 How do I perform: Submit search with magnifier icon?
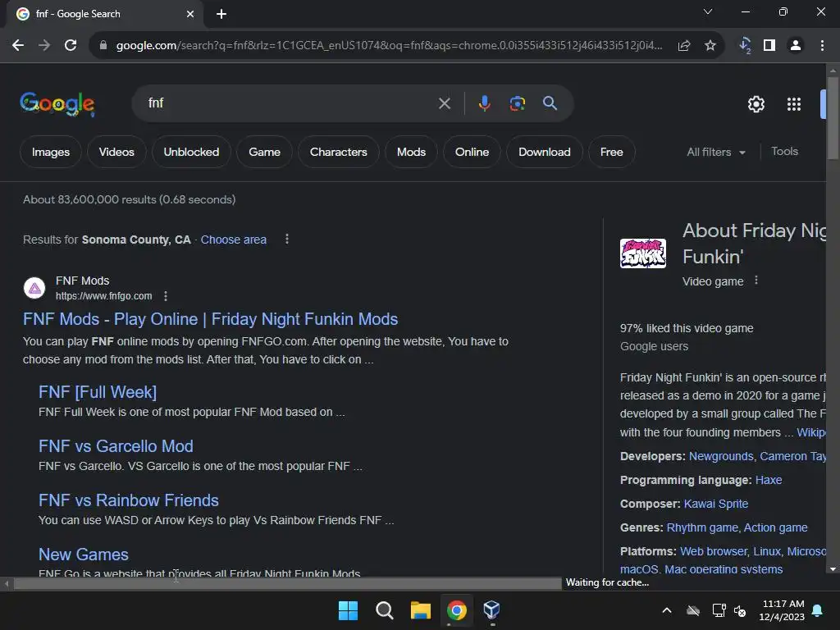click(550, 103)
